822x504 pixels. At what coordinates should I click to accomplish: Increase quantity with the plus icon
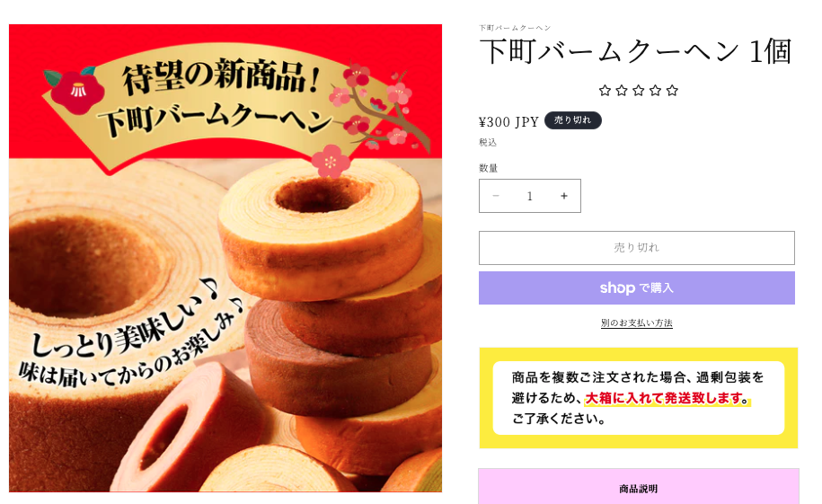pos(564,196)
